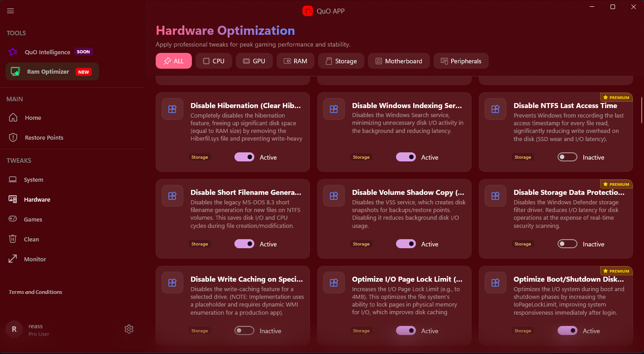
Task: Open the settings gear near reass profile
Action: tap(129, 329)
